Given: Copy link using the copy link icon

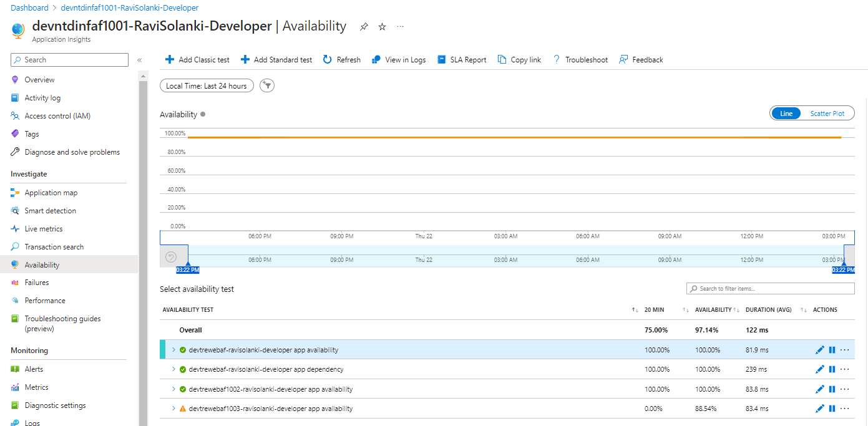Looking at the screenshot, I should pyautogui.click(x=519, y=59).
